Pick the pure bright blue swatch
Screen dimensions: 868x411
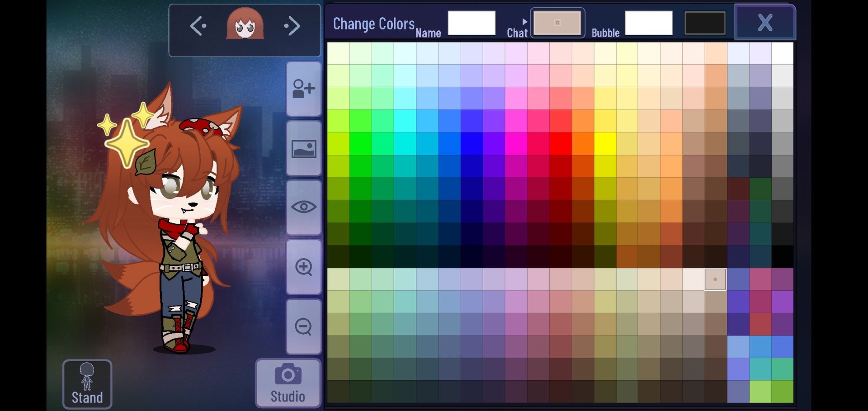472,144
